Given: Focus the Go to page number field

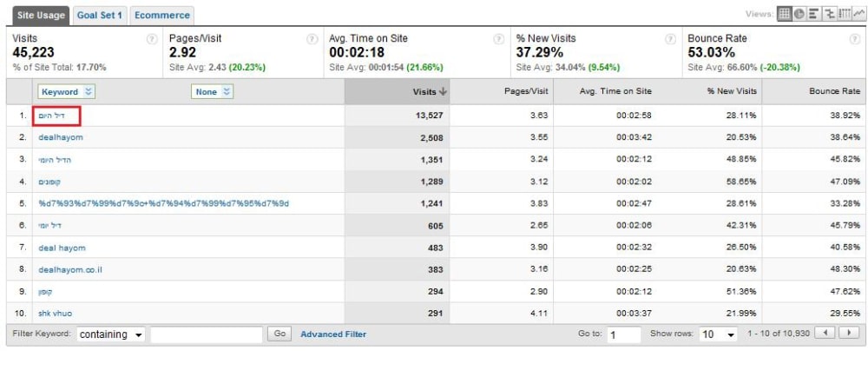Looking at the screenshot, I should click(x=624, y=334).
